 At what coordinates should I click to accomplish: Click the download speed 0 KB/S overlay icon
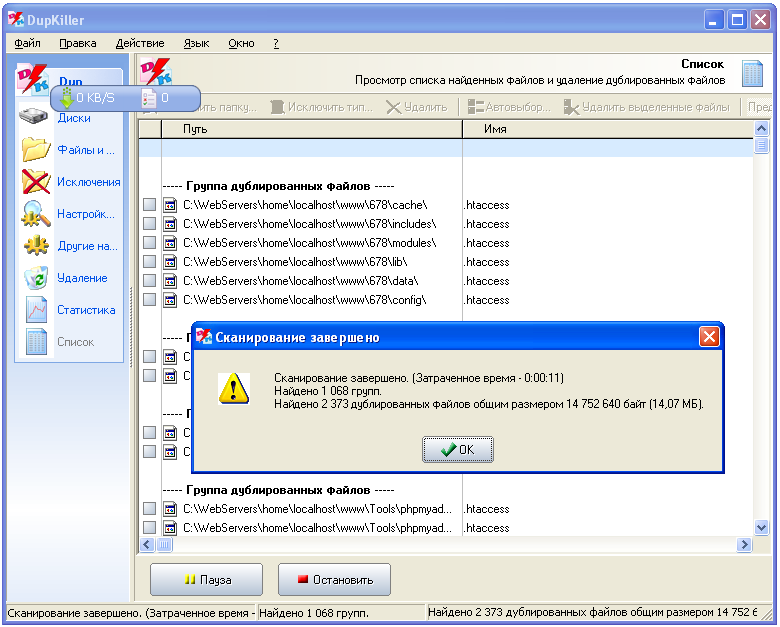pyautogui.click(x=66, y=98)
